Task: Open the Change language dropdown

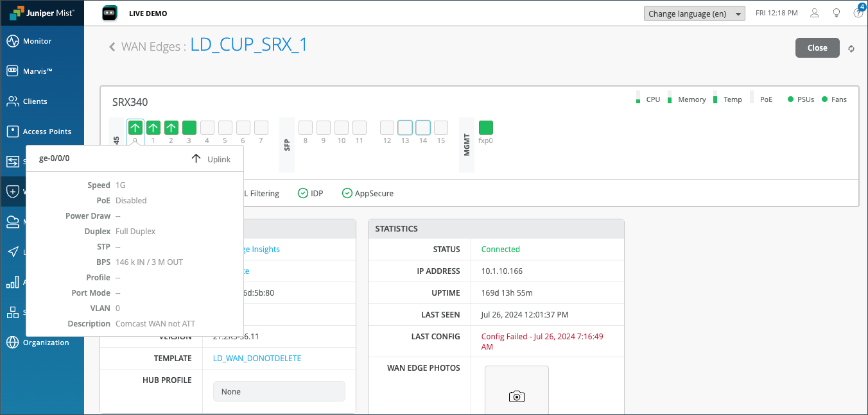Action: (x=694, y=13)
